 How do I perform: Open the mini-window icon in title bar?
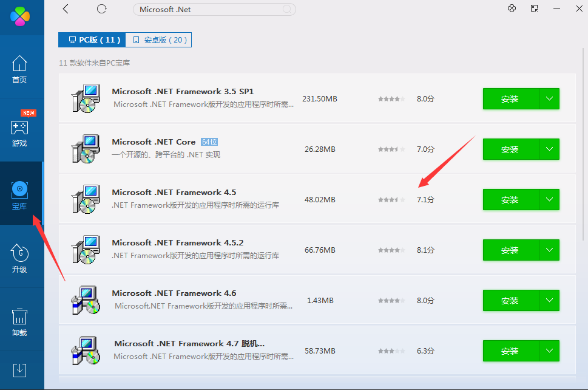point(535,9)
